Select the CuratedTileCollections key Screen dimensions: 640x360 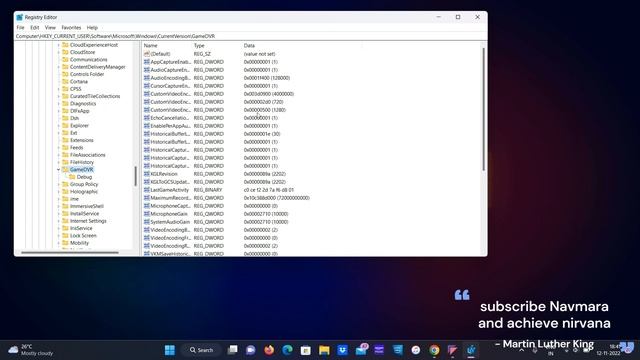[95, 96]
